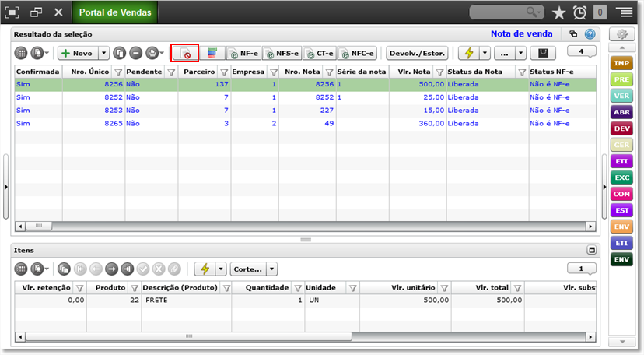Screen dimensions: 644x355
Task: Expand the Novo button dropdown arrow
Action: pyautogui.click(x=104, y=53)
